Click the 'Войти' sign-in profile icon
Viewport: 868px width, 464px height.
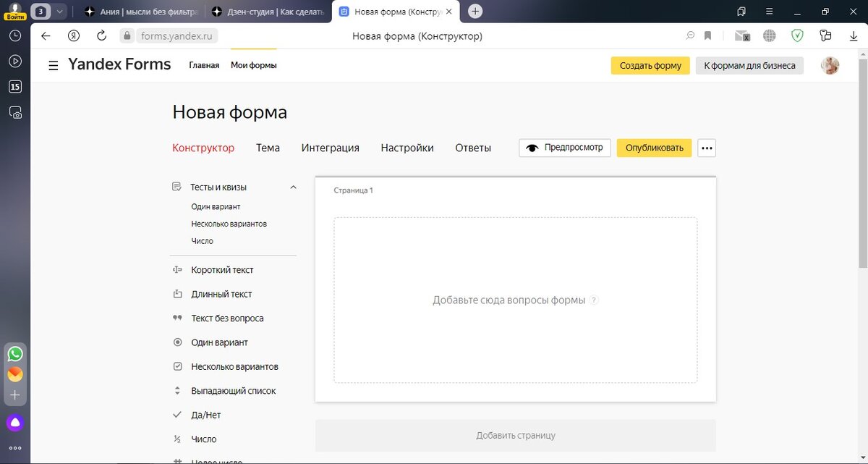[15, 11]
